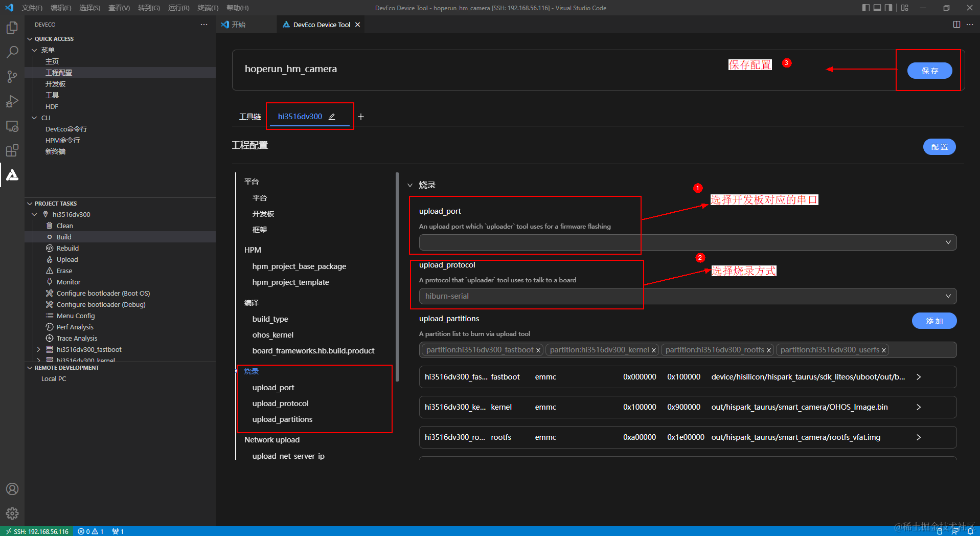980x536 pixels.
Task: Open the Source Control icon
Action: point(12,76)
